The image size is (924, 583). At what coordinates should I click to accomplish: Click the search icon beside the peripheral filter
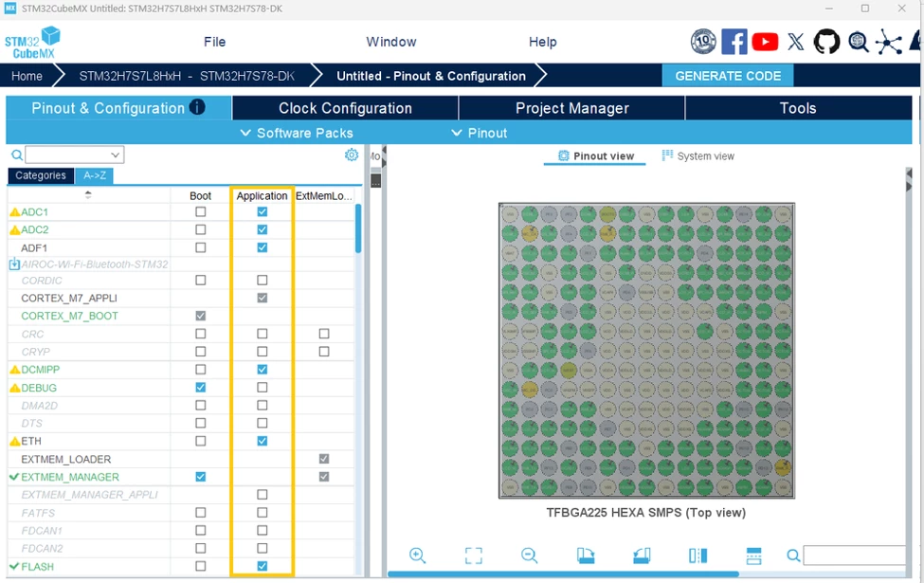pyautogui.click(x=17, y=155)
